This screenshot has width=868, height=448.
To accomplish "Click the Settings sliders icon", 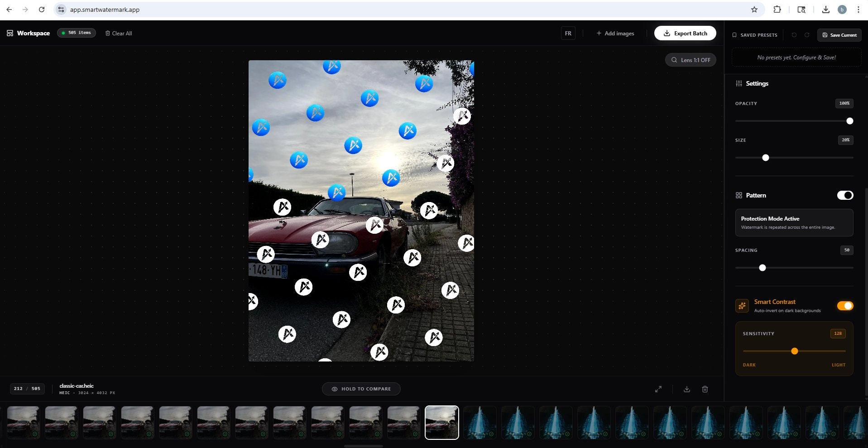I will tap(739, 83).
